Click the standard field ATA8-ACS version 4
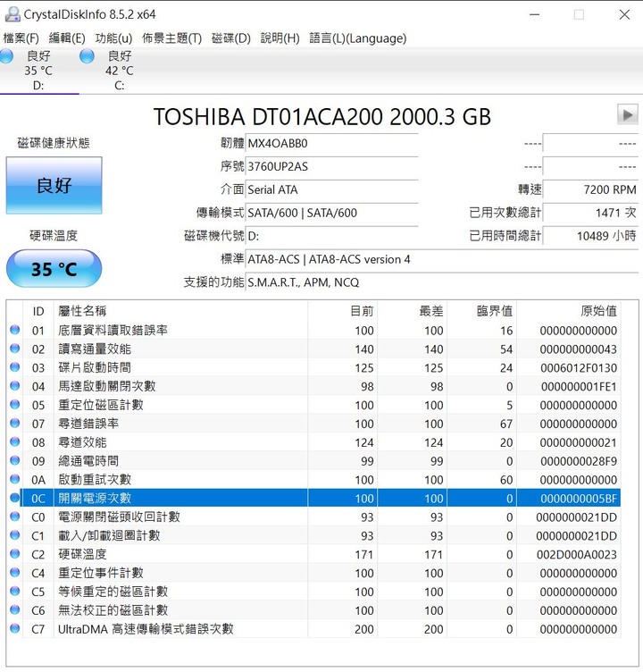 click(442, 259)
